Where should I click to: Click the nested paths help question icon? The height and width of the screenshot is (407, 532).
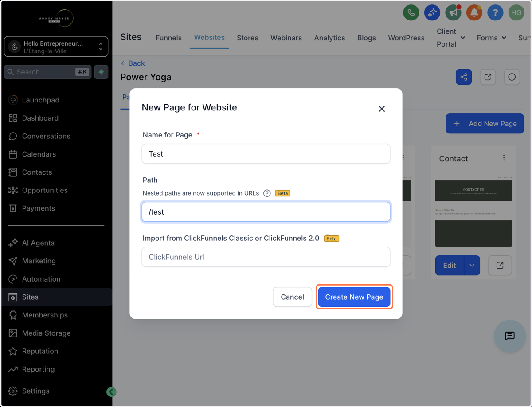click(x=267, y=193)
